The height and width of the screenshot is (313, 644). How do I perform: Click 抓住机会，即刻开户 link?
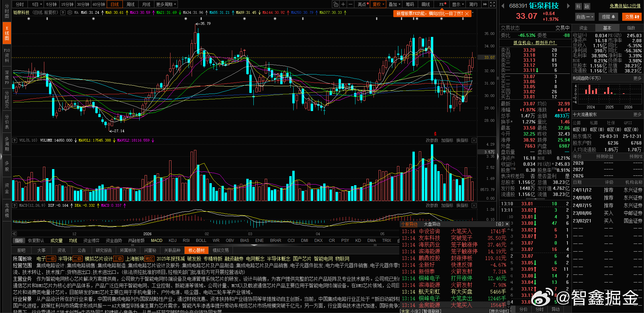(535, 43)
